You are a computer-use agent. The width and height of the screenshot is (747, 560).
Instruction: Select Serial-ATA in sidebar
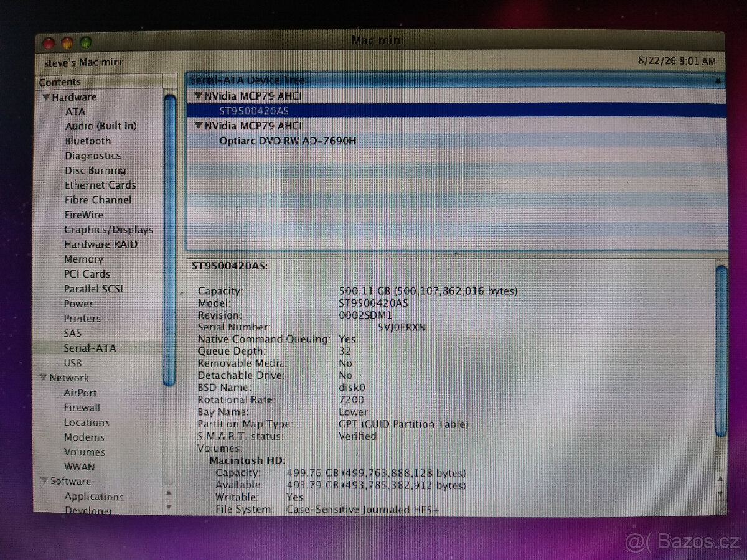[x=90, y=348]
